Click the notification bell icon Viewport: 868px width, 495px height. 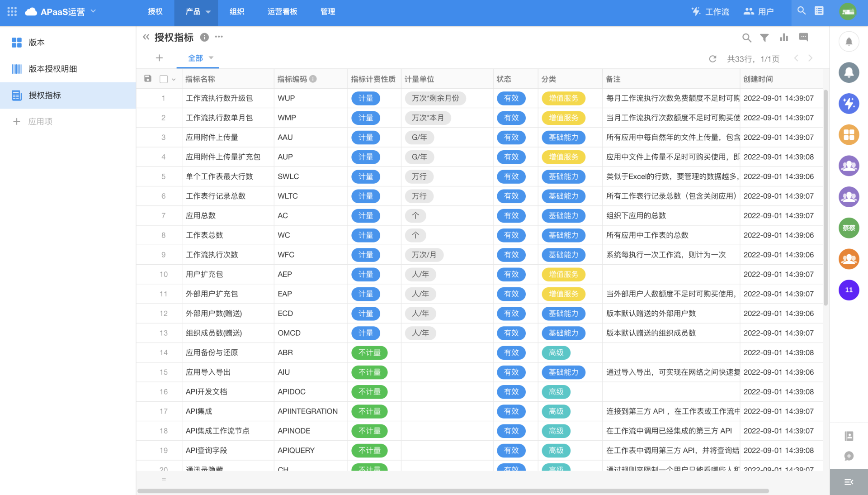(849, 42)
